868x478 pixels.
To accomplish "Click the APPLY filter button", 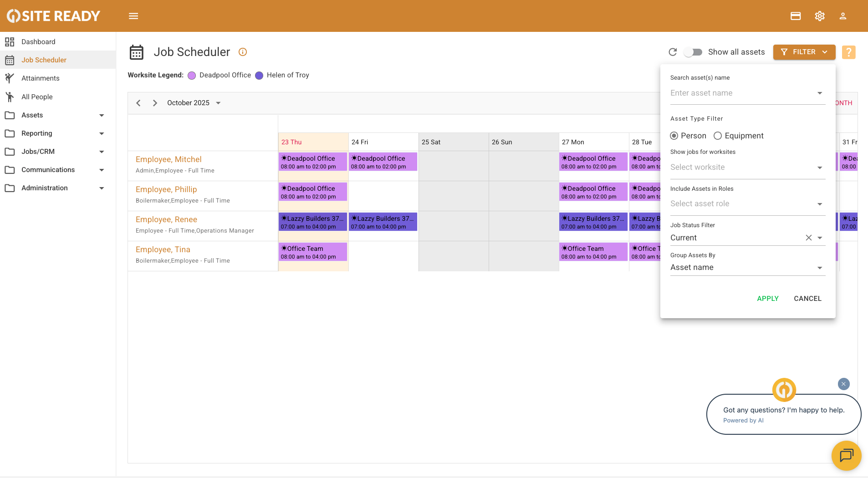I will pos(768,299).
